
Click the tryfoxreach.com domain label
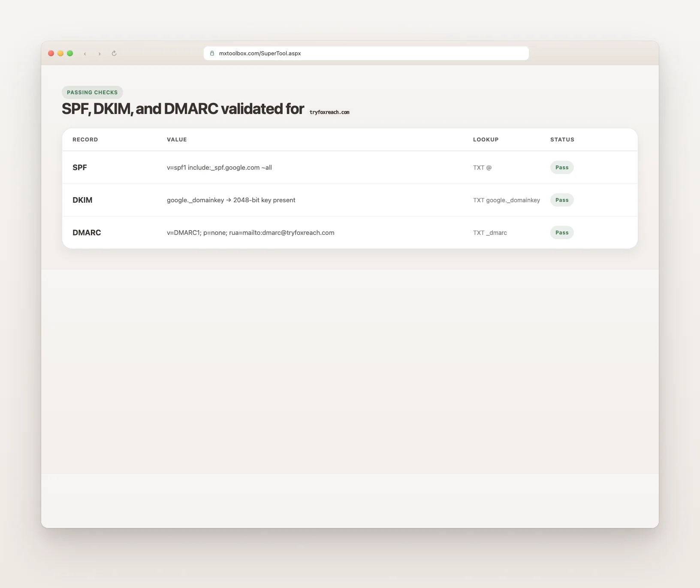pyautogui.click(x=329, y=112)
